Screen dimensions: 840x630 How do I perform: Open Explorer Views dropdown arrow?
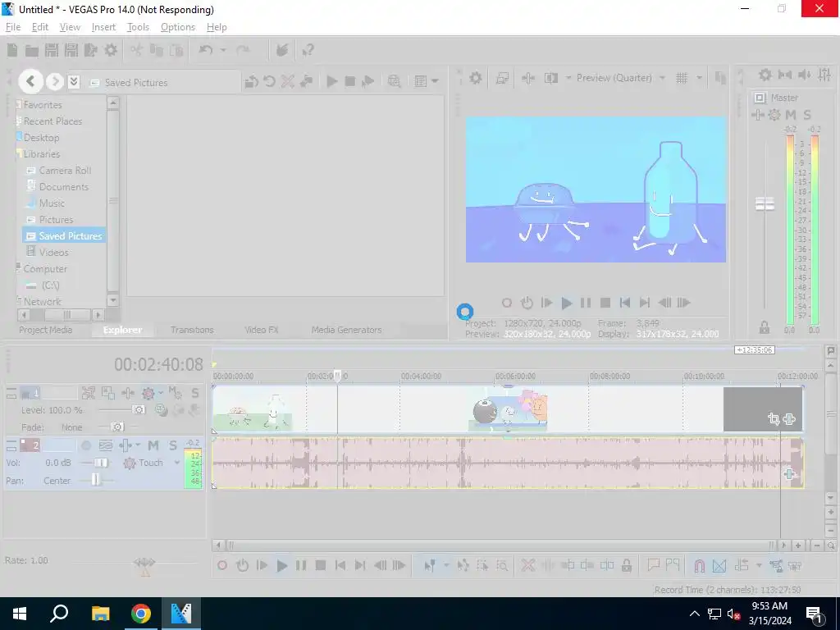click(435, 81)
